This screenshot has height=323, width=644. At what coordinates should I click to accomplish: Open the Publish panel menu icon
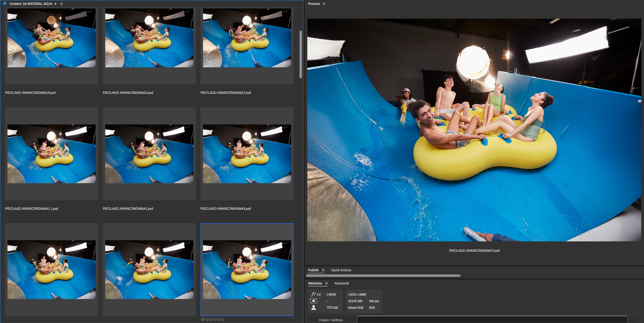[x=323, y=270]
